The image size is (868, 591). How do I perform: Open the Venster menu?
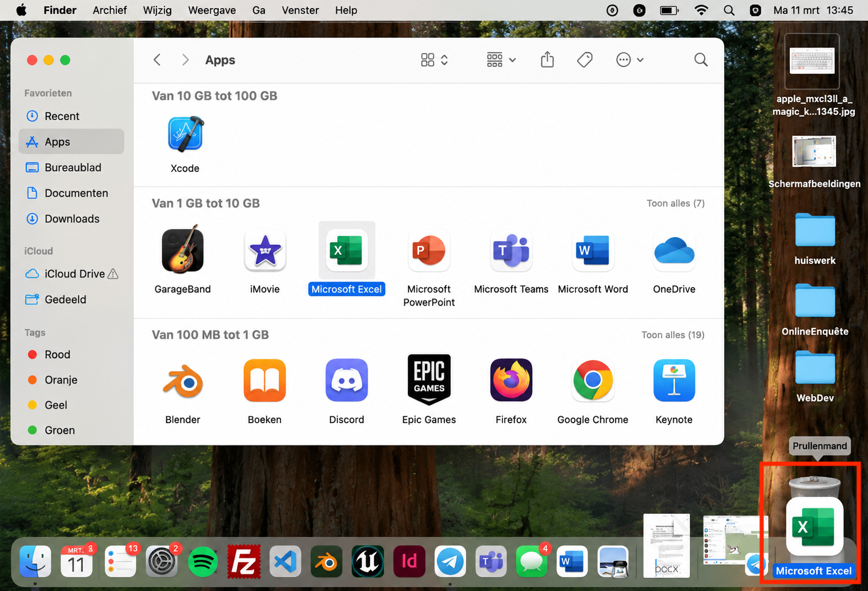[300, 10]
